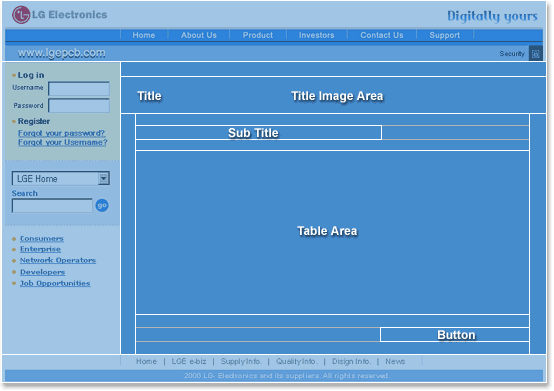Viewport: 554px width, 391px height.
Task: Click the Security label text
Action: click(x=512, y=54)
